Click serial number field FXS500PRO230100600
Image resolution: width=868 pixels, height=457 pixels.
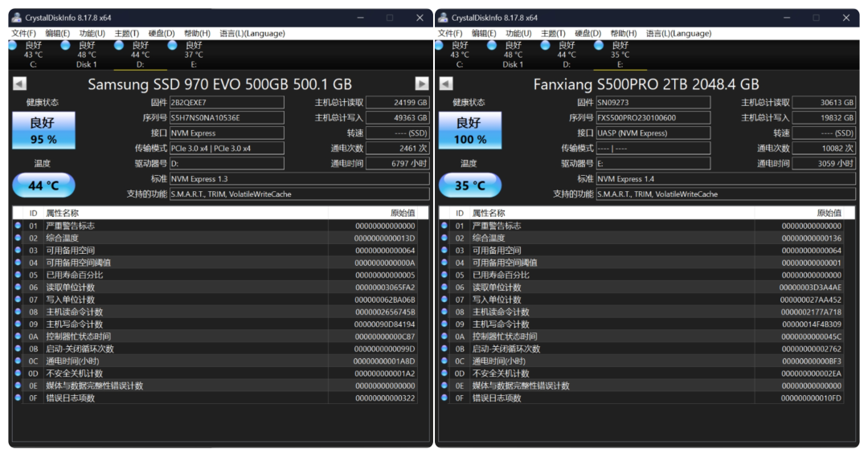(x=653, y=118)
